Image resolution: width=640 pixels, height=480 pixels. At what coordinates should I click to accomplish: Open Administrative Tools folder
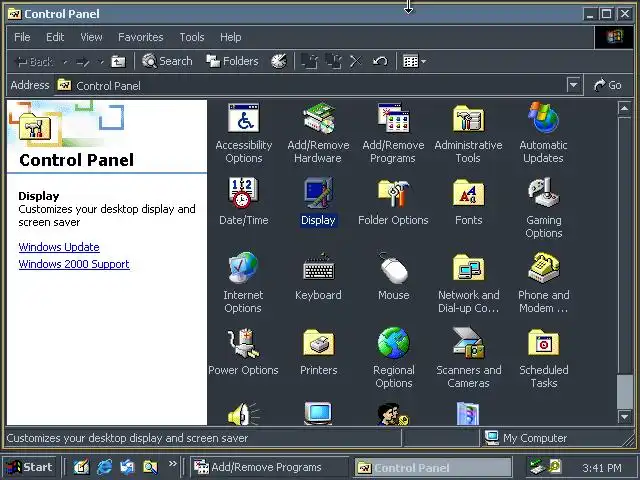pos(469,133)
